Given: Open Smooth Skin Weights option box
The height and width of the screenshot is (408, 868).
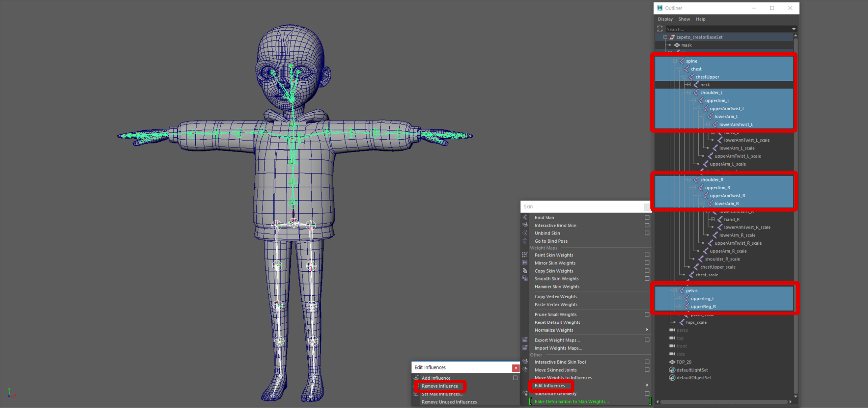Looking at the screenshot, I should [x=647, y=279].
